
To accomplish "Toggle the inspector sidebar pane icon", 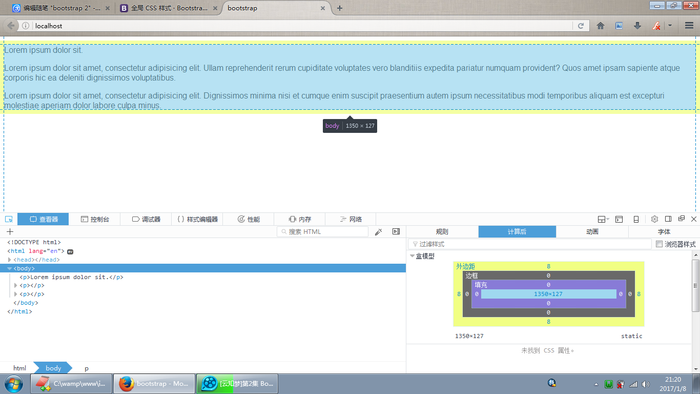I will pyautogui.click(x=396, y=232).
